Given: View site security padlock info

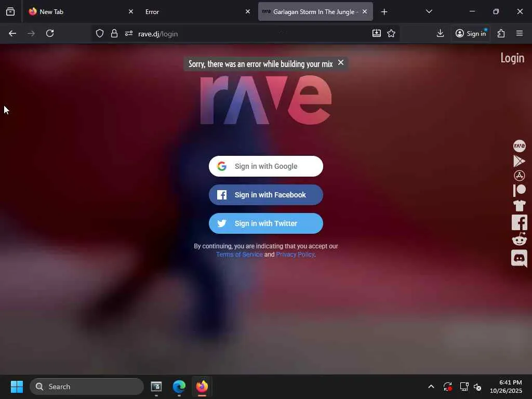Looking at the screenshot, I should click(x=114, y=33).
